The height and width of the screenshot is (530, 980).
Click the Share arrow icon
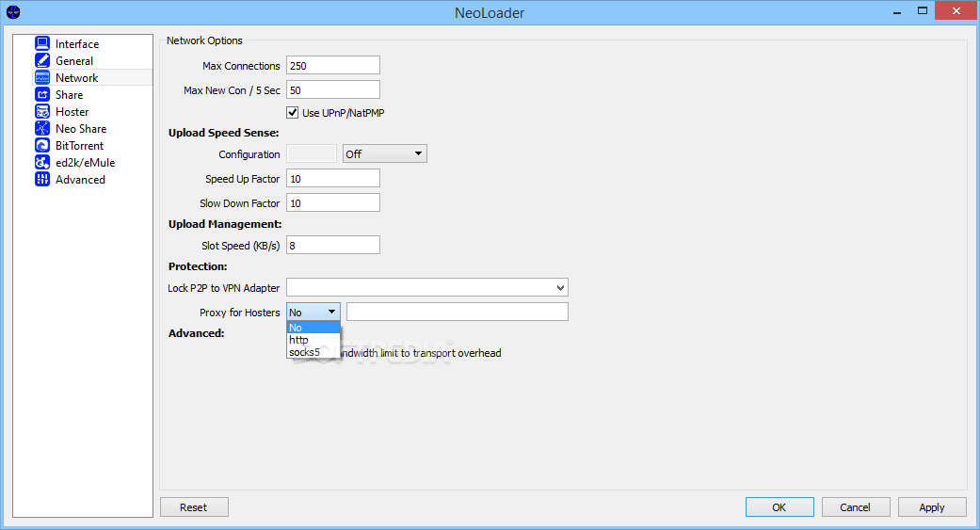click(42, 94)
